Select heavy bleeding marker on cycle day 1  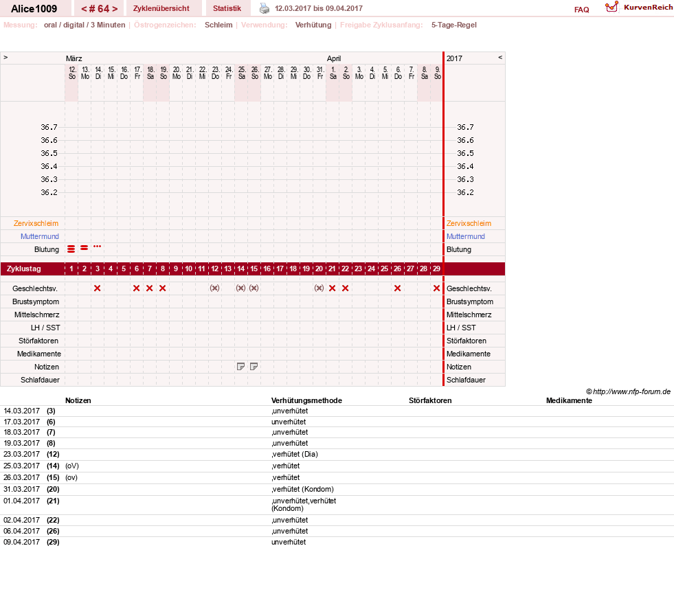(x=71, y=249)
